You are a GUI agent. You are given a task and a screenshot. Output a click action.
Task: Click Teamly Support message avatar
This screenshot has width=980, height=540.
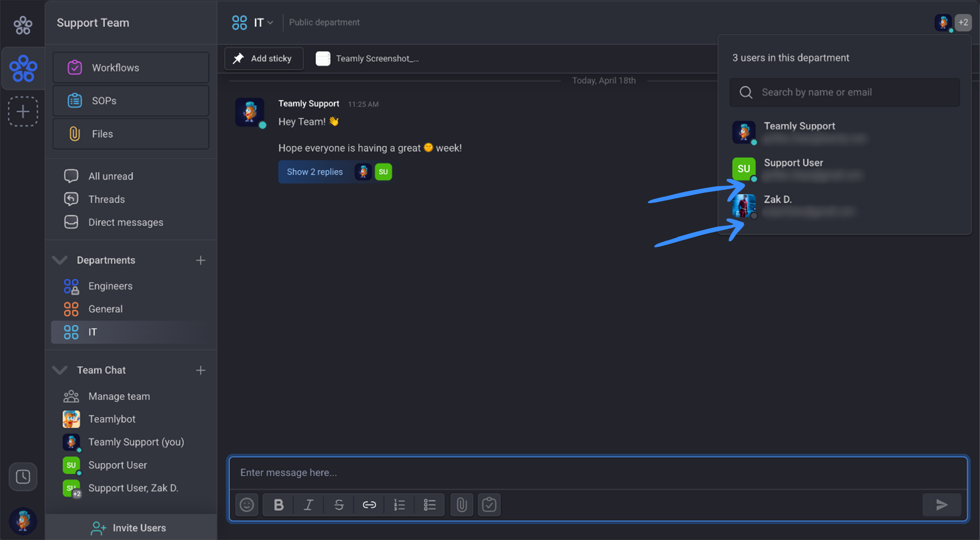tap(250, 112)
